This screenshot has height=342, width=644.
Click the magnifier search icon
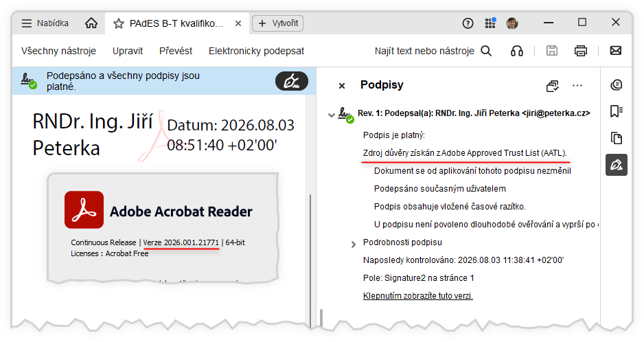pyautogui.click(x=486, y=51)
